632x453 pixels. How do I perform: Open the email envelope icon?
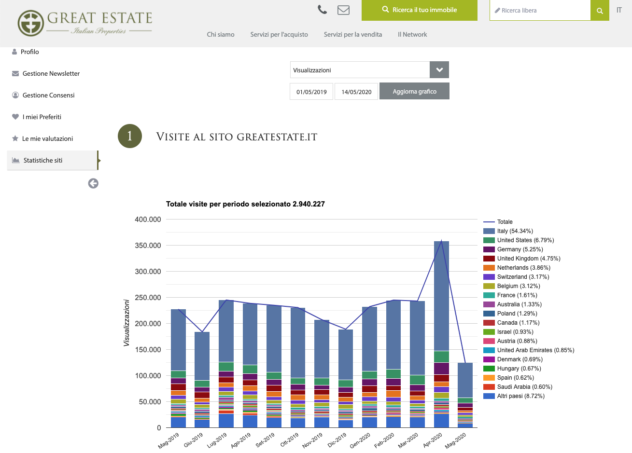343,10
